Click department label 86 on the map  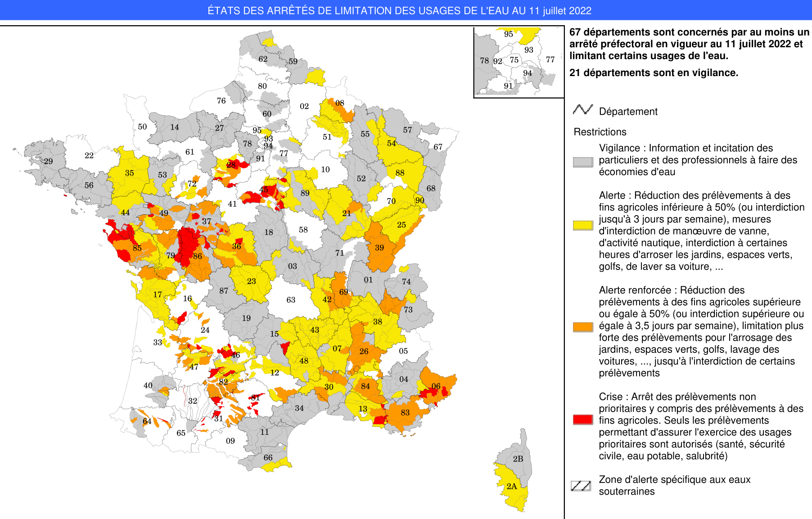198,256
